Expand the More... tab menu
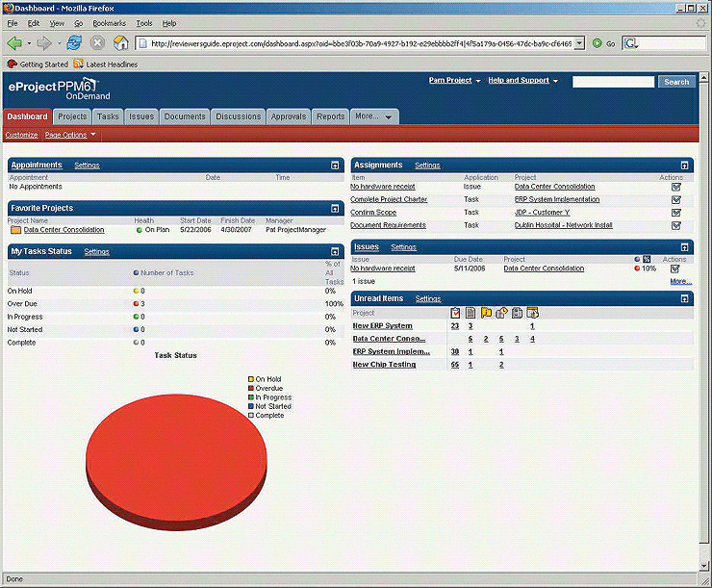The width and height of the screenshot is (712, 588). [x=374, y=116]
